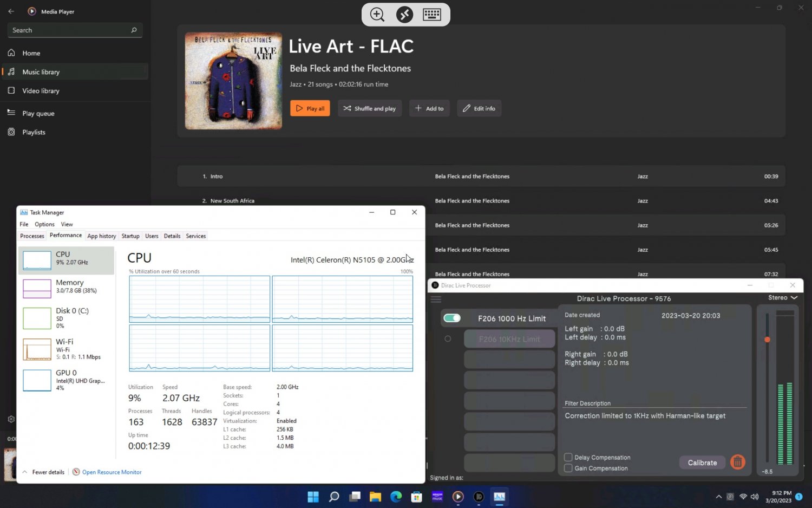This screenshot has height=508, width=812.
Task: Open Media Player settings gear
Action: (11, 419)
